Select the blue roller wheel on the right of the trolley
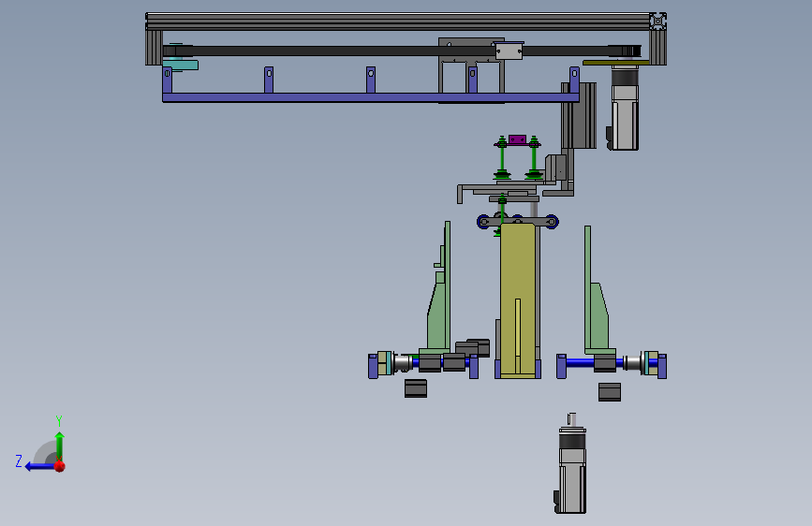The width and height of the screenshot is (812, 526). (x=552, y=222)
